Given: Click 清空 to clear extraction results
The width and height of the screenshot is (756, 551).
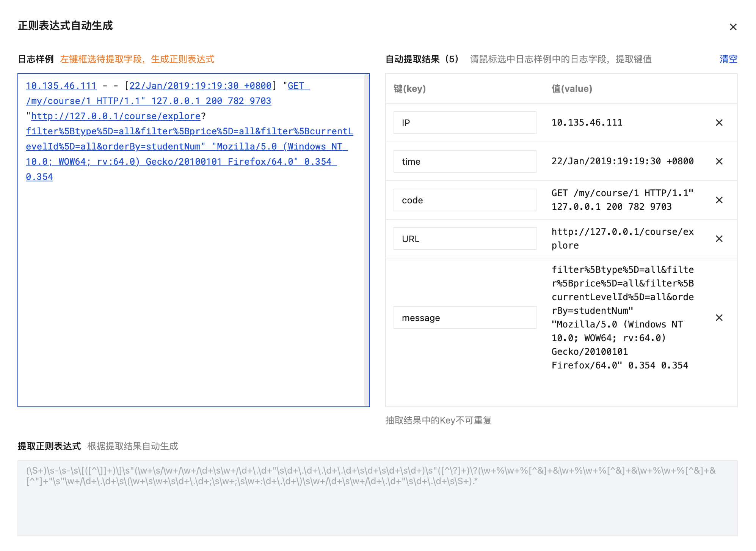Looking at the screenshot, I should tap(728, 59).
